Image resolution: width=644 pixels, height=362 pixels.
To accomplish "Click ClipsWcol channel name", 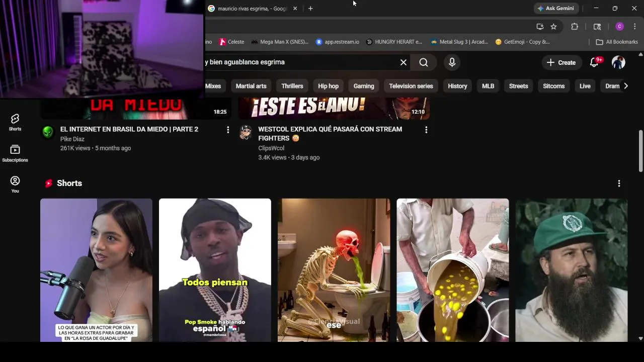I will pyautogui.click(x=271, y=148).
